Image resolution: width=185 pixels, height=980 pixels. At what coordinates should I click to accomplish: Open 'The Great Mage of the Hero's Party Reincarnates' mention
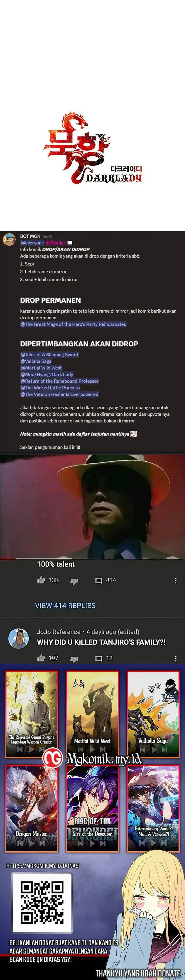(73, 324)
